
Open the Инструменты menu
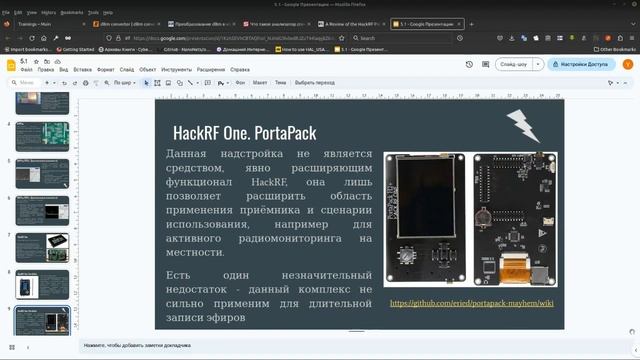tap(176, 70)
